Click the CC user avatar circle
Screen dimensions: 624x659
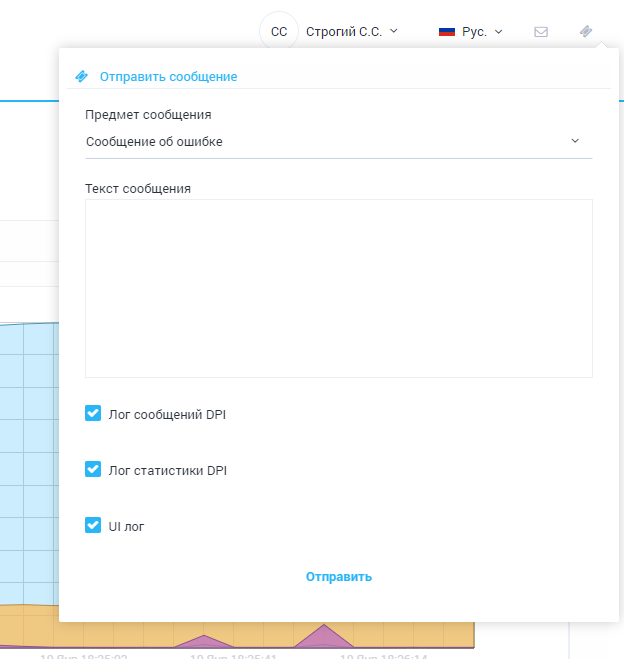pos(279,32)
